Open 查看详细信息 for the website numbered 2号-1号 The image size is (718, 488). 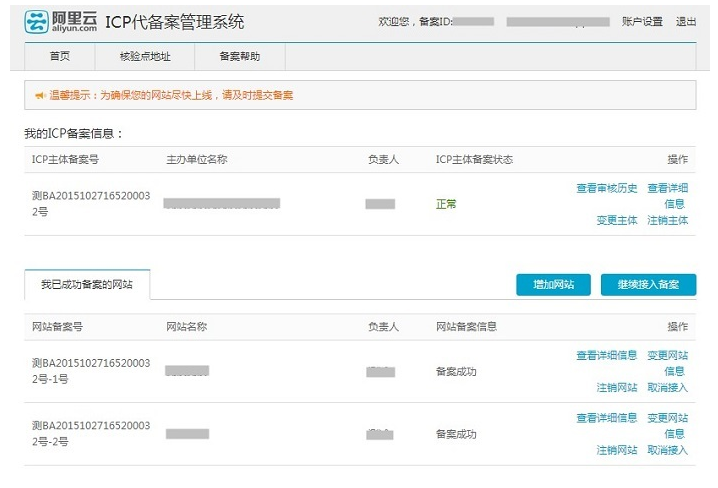tap(606, 355)
